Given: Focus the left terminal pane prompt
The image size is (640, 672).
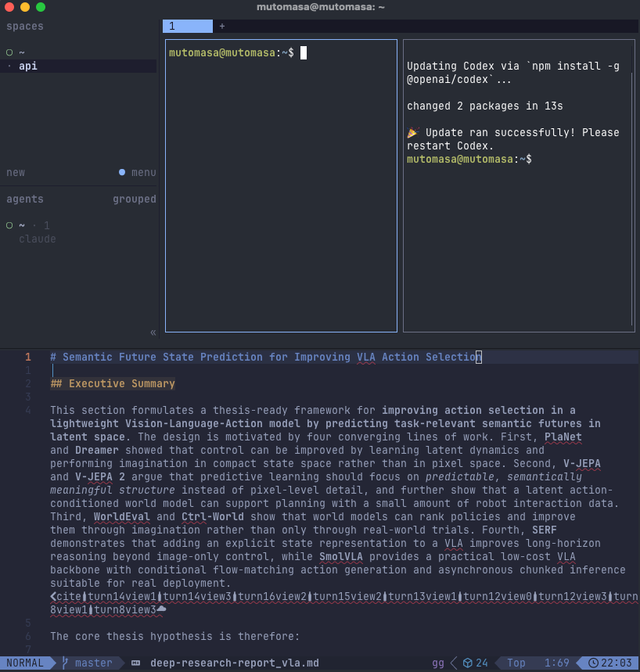Looking at the screenshot, I should 231,52.
